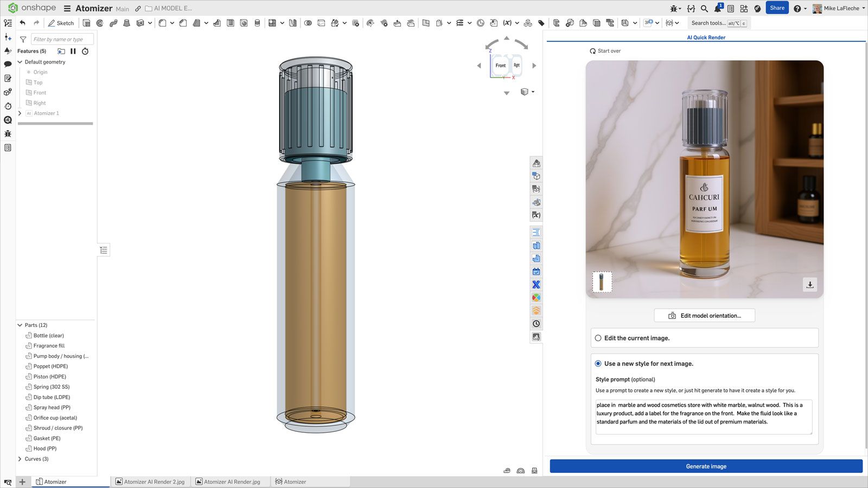Click the source model thumbnail on render
Viewport: 868px width, 488px height.
click(x=602, y=282)
